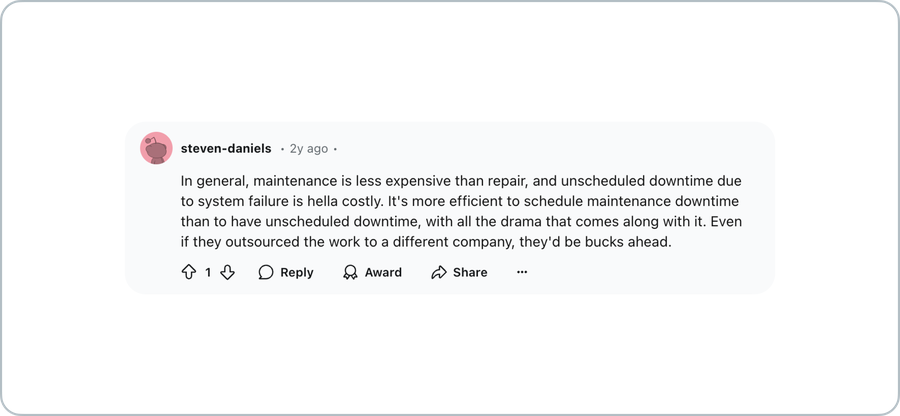900x416 pixels.
Task: Click the speech bubble Reply icon
Action: 266,272
